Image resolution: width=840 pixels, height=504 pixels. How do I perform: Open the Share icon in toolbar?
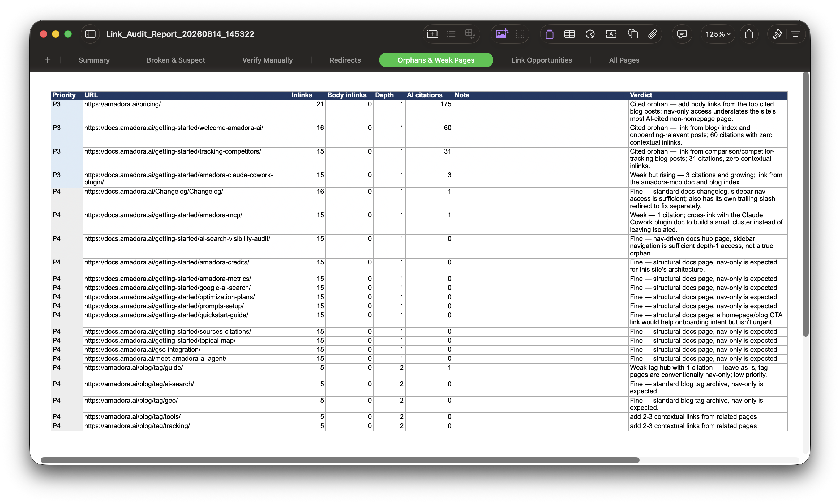coord(749,34)
